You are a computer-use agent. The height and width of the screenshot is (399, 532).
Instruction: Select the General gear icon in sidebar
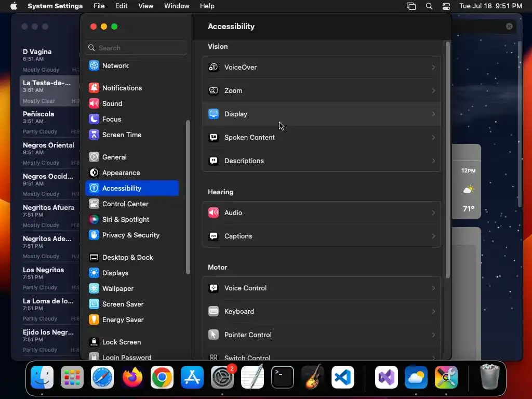[94, 157]
